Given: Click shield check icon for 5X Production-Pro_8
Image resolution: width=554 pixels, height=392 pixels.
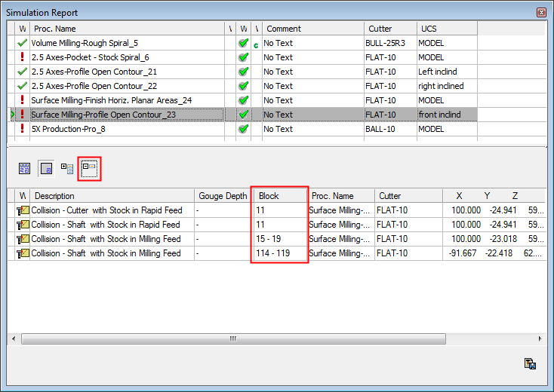Looking at the screenshot, I should coord(243,129).
